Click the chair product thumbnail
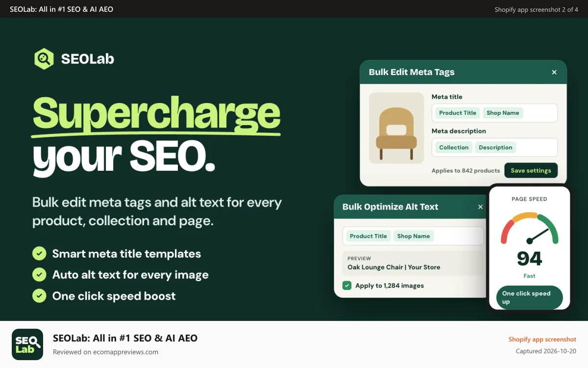The image size is (588, 368). click(x=396, y=128)
